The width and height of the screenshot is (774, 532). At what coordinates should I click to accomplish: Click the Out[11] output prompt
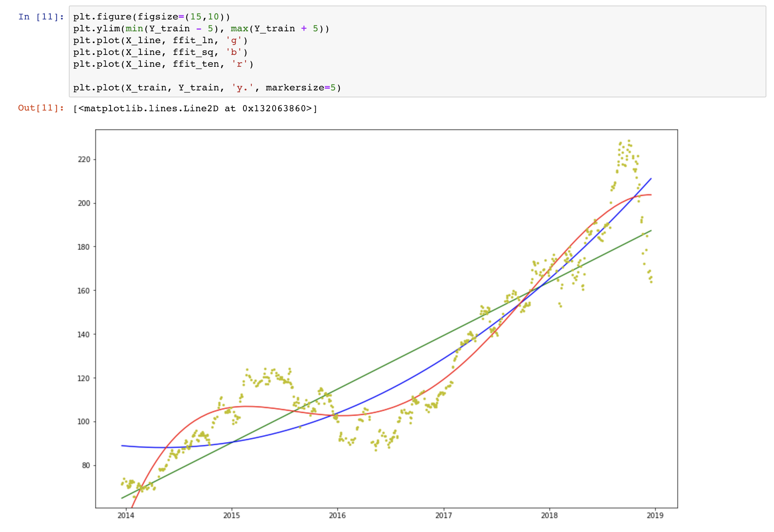click(41, 108)
